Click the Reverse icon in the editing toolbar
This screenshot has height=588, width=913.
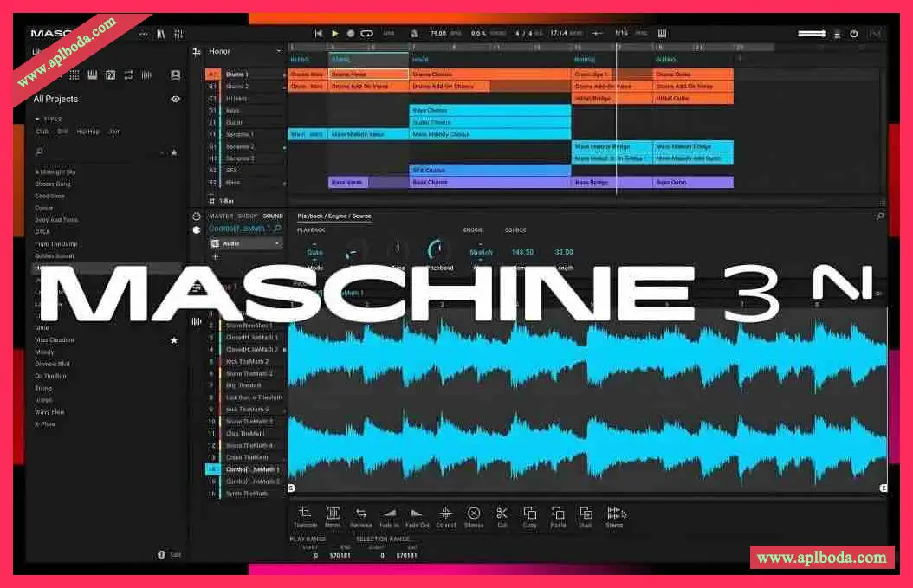[361, 513]
